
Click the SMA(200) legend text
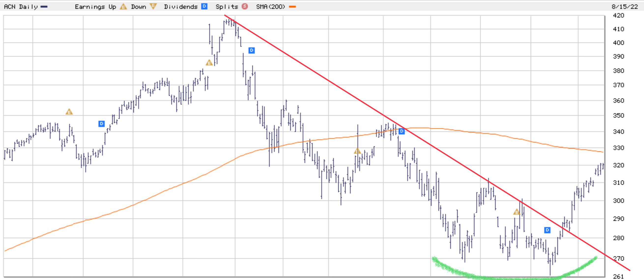[x=271, y=7]
